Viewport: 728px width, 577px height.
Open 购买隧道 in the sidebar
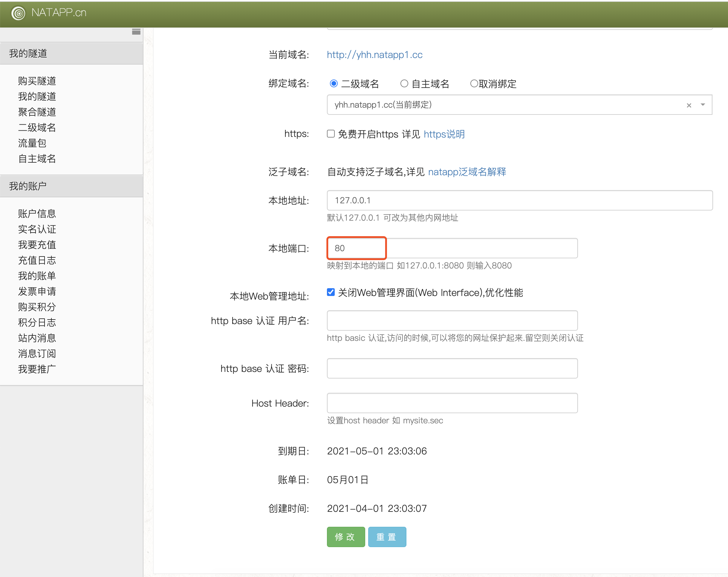pyautogui.click(x=37, y=81)
